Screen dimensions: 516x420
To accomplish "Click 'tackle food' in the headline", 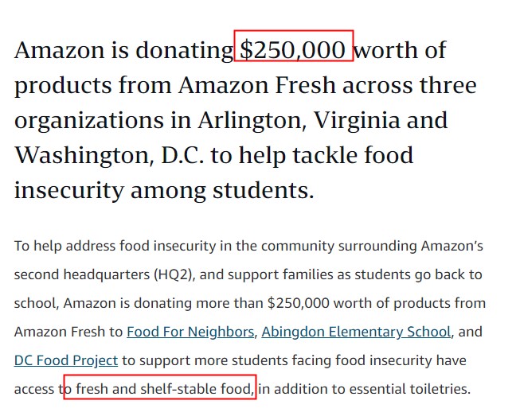I will point(353,155).
